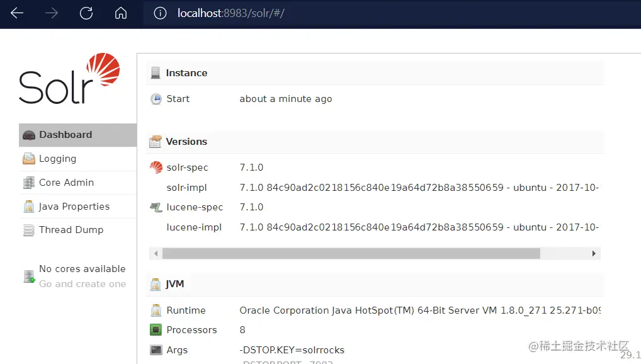Screen dimensions: 641x364
Task: Select Core Admin in sidebar
Action: click(66, 183)
